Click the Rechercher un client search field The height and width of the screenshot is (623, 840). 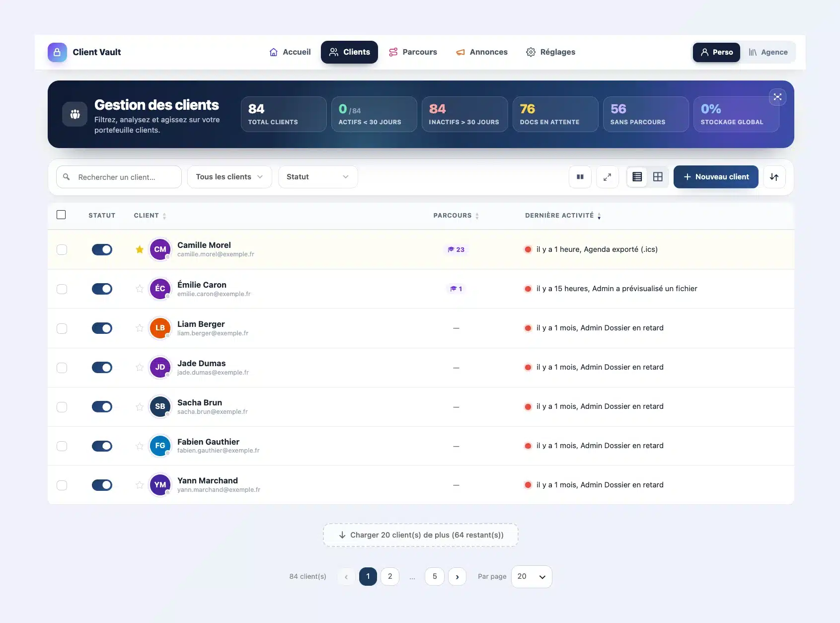click(x=119, y=177)
